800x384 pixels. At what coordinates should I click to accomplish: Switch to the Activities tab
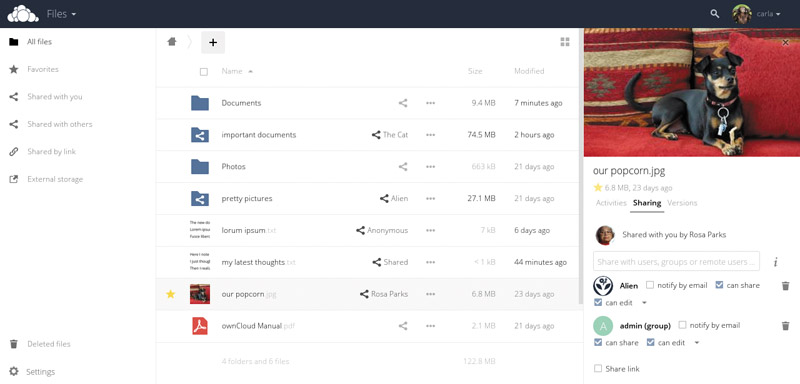coord(611,203)
